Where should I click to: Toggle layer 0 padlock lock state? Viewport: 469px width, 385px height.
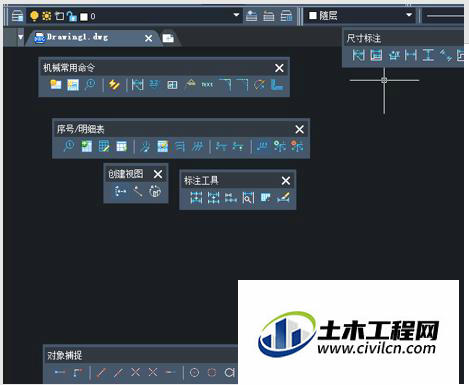tap(71, 16)
